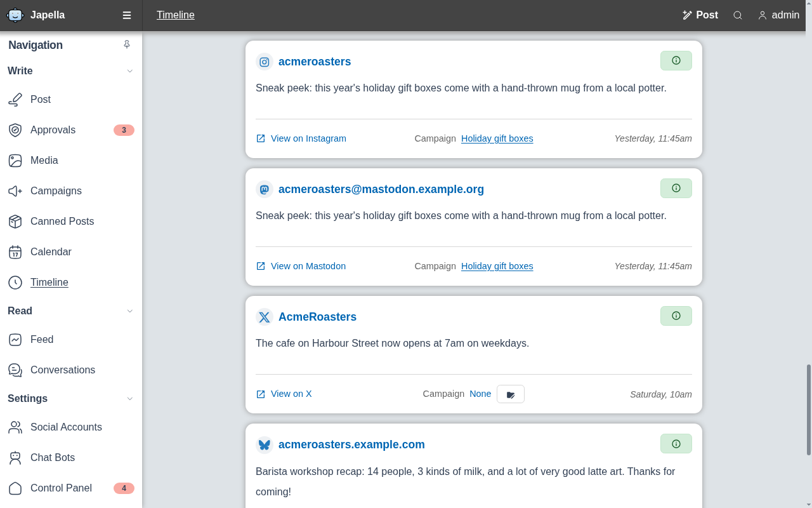Click Holiday gift boxes campaign on Mastodon post
Image resolution: width=812 pixels, height=508 pixels.
pyautogui.click(x=497, y=266)
